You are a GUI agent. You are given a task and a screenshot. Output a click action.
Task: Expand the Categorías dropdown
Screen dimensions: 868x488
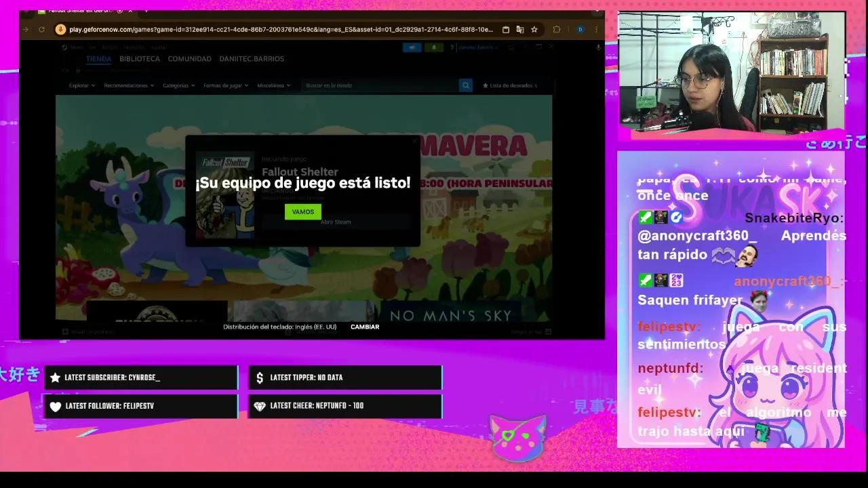click(x=178, y=85)
